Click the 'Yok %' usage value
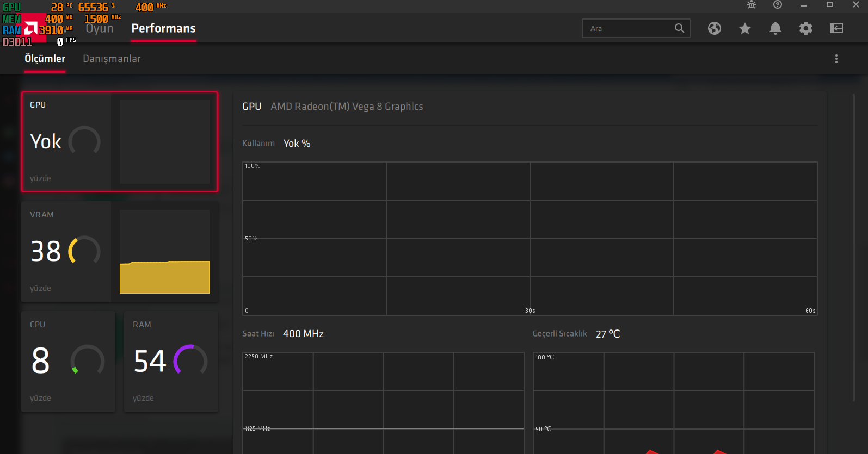This screenshot has width=868, height=454. [x=297, y=144]
